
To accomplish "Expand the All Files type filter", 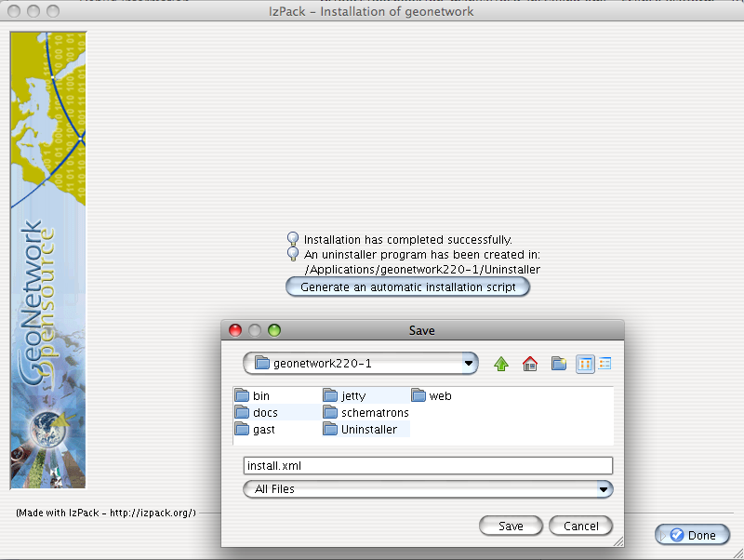I will [428, 488].
